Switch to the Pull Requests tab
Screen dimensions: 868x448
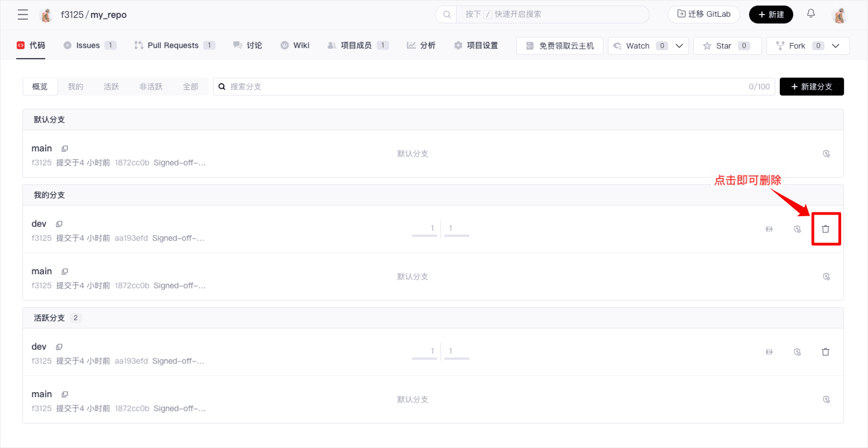[173, 46]
